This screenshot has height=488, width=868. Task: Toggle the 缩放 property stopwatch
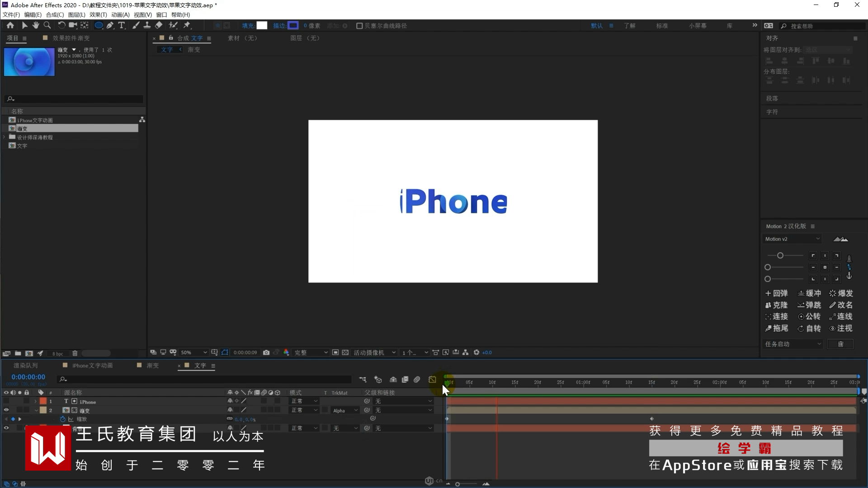[x=63, y=419]
